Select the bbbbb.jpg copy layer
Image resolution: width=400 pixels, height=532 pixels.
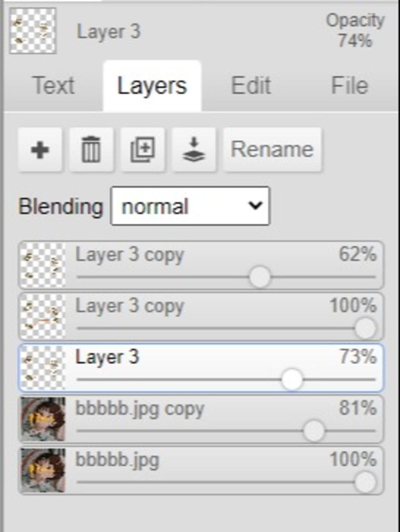pyautogui.click(x=201, y=419)
